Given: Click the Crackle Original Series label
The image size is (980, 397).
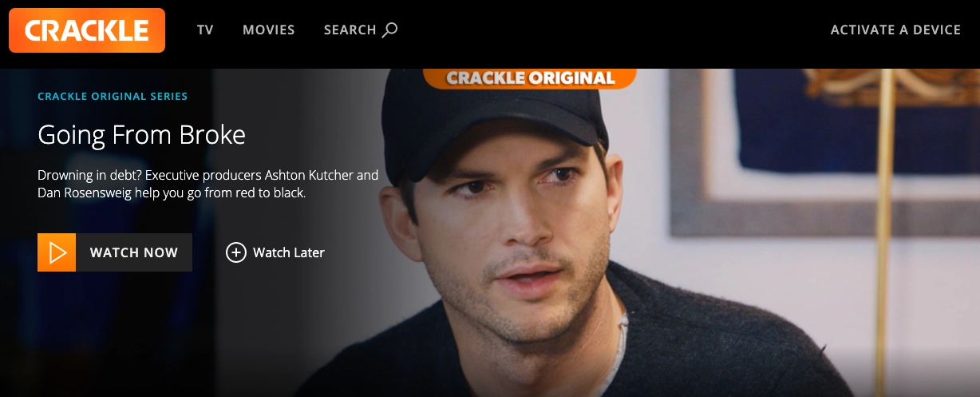Looking at the screenshot, I should [x=113, y=97].
